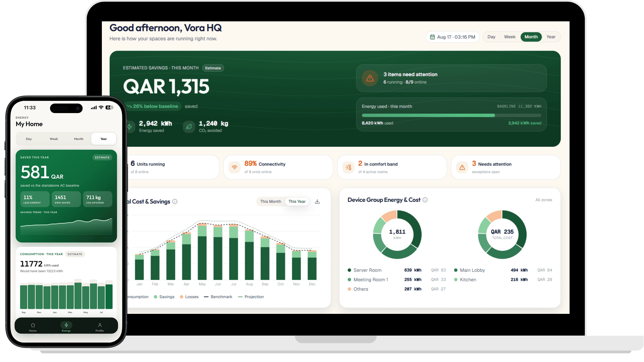644x362 pixels.
Task: Open the Aug 17 · 03:16 PM date picker
Action: click(452, 37)
